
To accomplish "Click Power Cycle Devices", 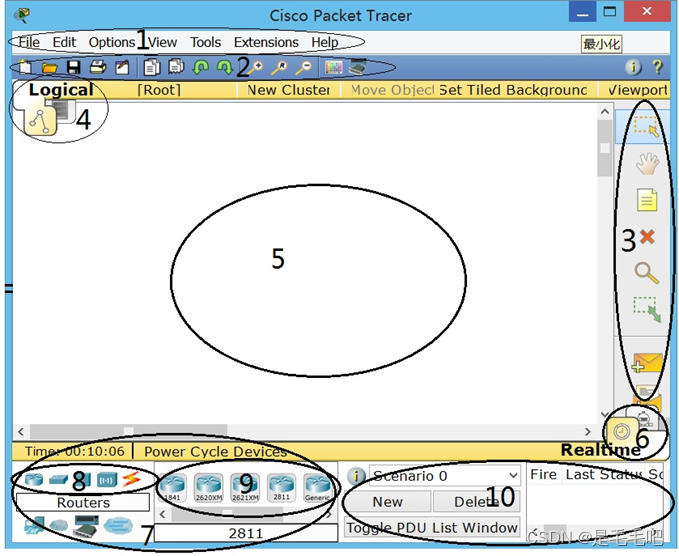I will (x=215, y=452).
